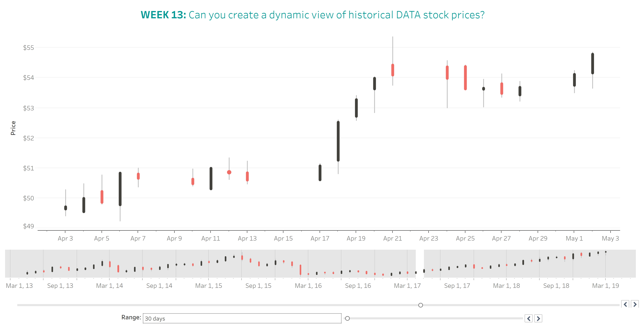This screenshot has width=644, height=328.
Task: Step the Range slider backward with left arrow
Action: point(528,319)
